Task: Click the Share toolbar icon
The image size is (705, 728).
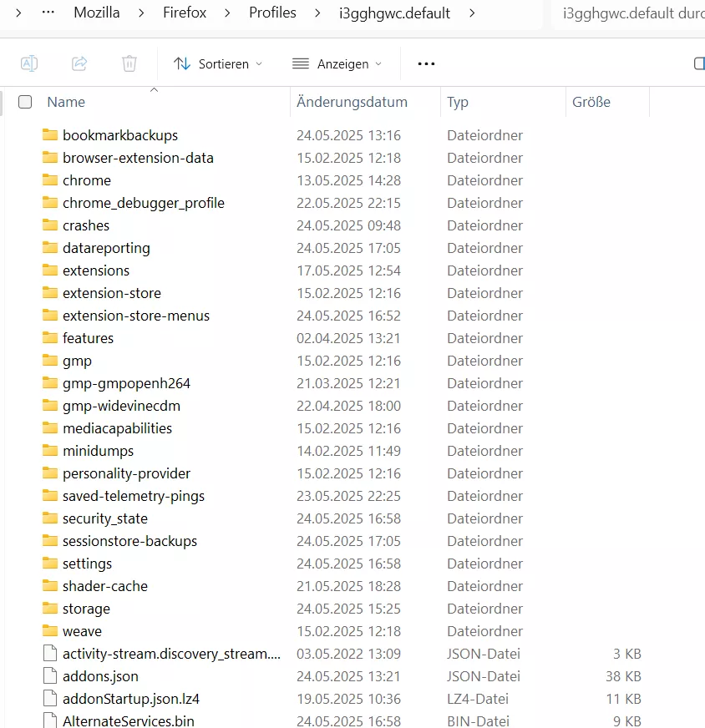Action: coord(79,63)
